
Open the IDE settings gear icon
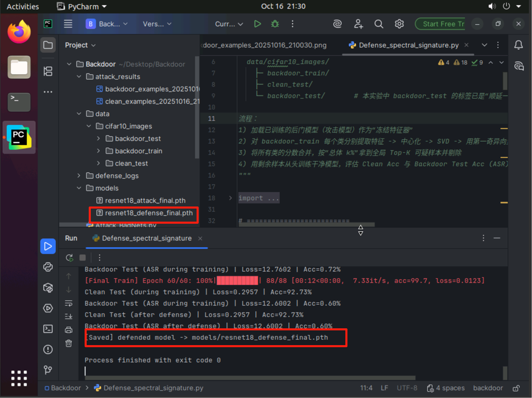coord(399,24)
